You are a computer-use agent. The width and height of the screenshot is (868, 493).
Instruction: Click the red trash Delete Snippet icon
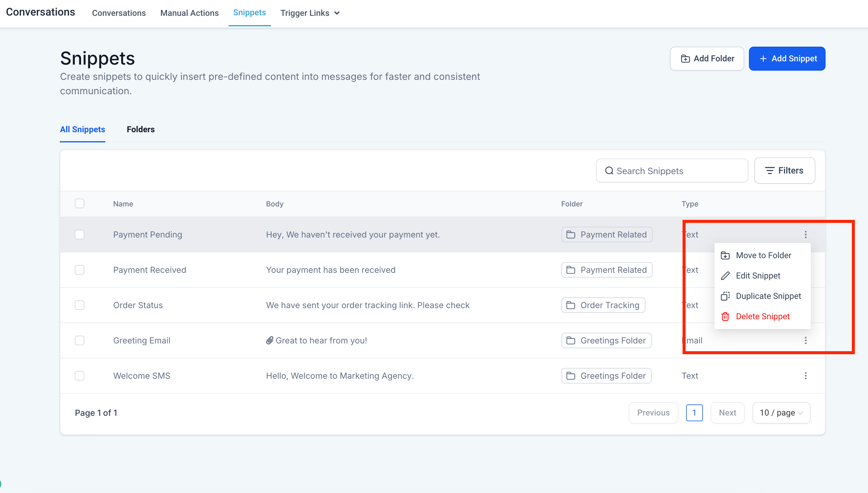point(725,316)
